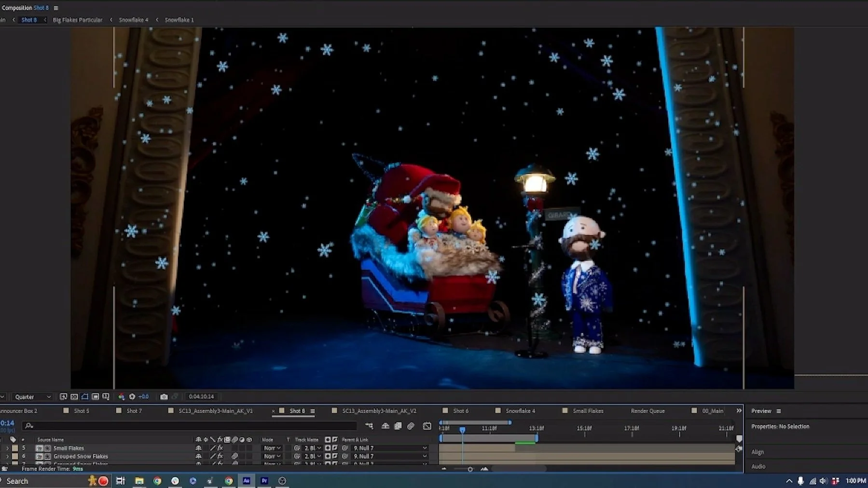Open After Effects from the taskbar

(x=247, y=481)
